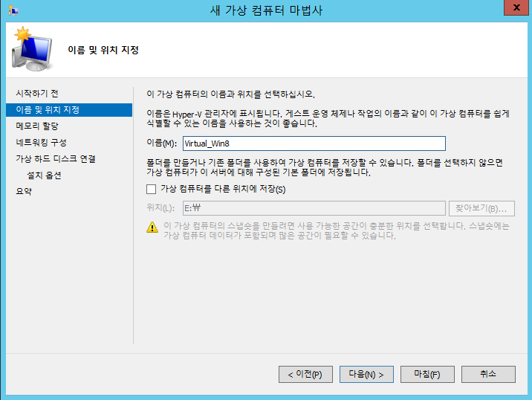532x400 pixels.
Task: Click the paragraph starting '이름은 Hyper-V 관리자에 표시됩니다'
Action: pos(328,118)
